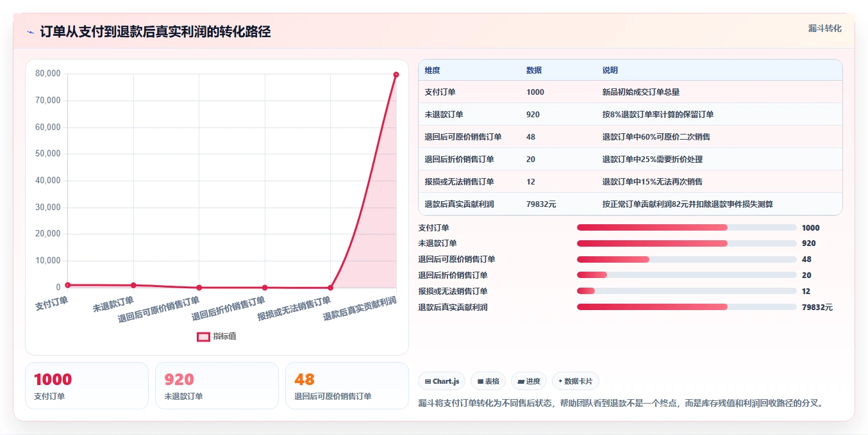Viewport: 868px width, 435px height.
Task: Click the 退回后折价销售订单 x-axis label
Action: click(229, 309)
